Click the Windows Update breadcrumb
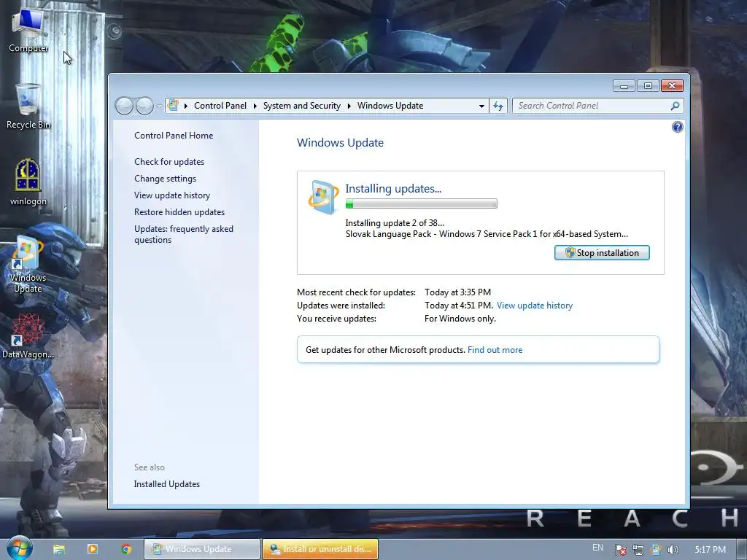This screenshot has width=747, height=560. point(390,106)
